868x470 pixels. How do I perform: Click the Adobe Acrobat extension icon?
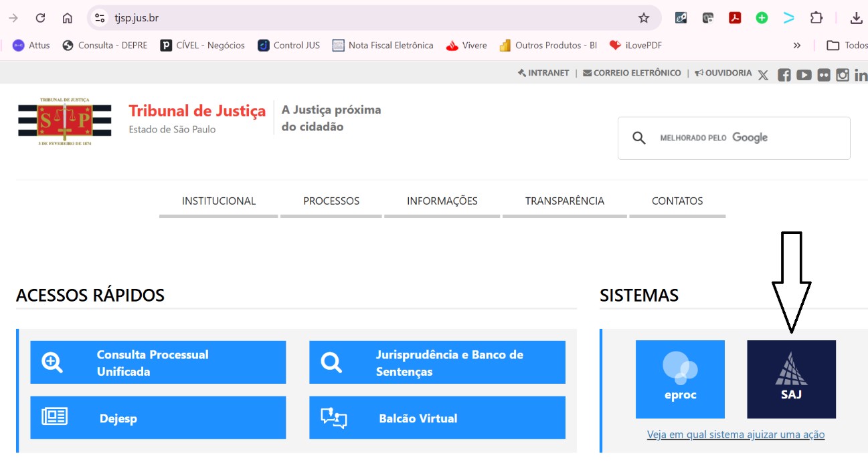pos(735,18)
